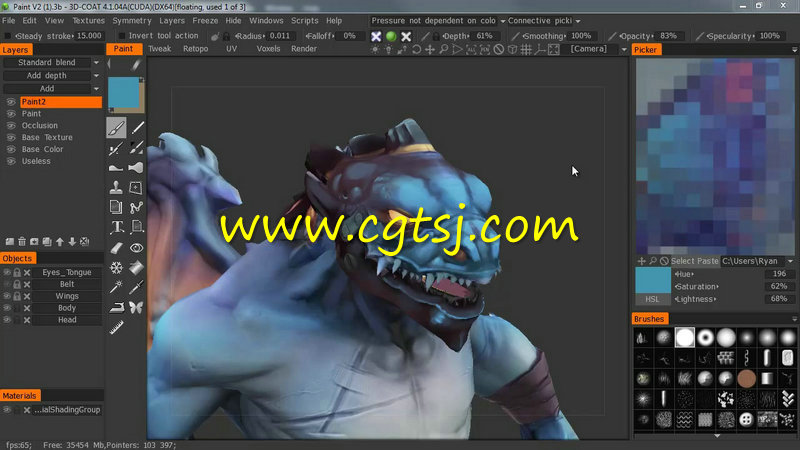Viewport: 800px width, 450px height.
Task: Select the butterfly symmetry copy tool
Action: (136, 307)
